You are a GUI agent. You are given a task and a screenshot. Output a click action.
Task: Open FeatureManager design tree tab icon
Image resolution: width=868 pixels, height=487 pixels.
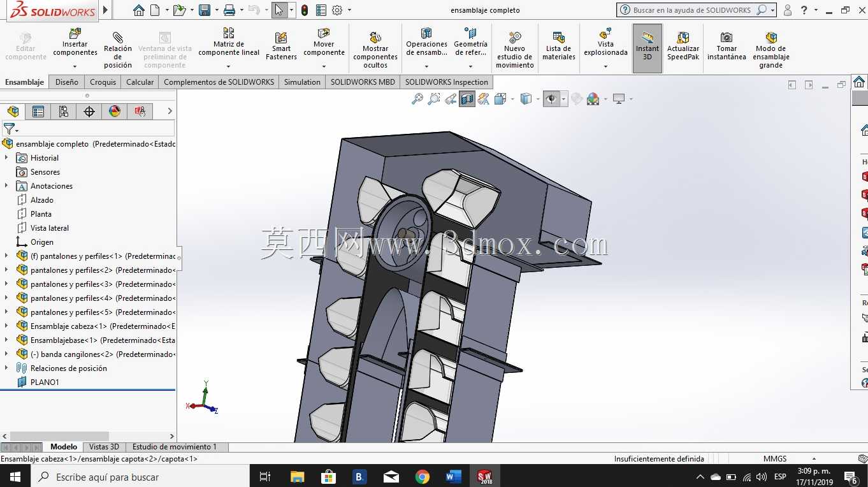tap(13, 112)
